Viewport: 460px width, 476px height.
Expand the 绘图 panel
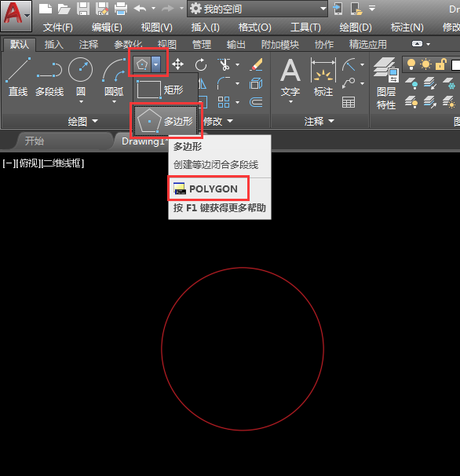(x=83, y=122)
